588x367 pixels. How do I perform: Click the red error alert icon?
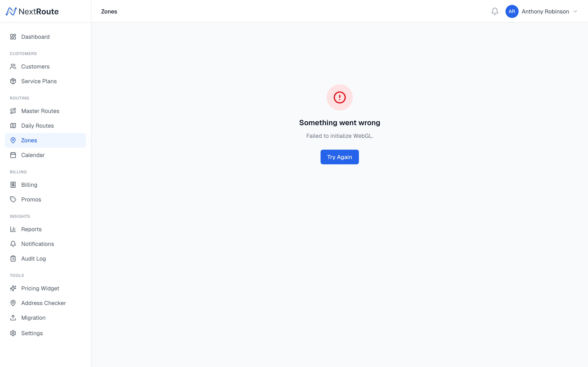pyautogui.click(x=340, y=97)
